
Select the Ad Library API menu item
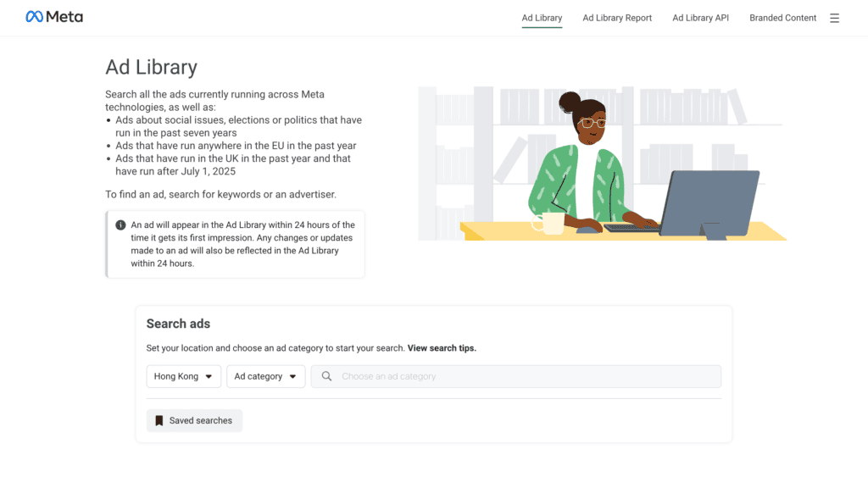[x=700, y=18]
